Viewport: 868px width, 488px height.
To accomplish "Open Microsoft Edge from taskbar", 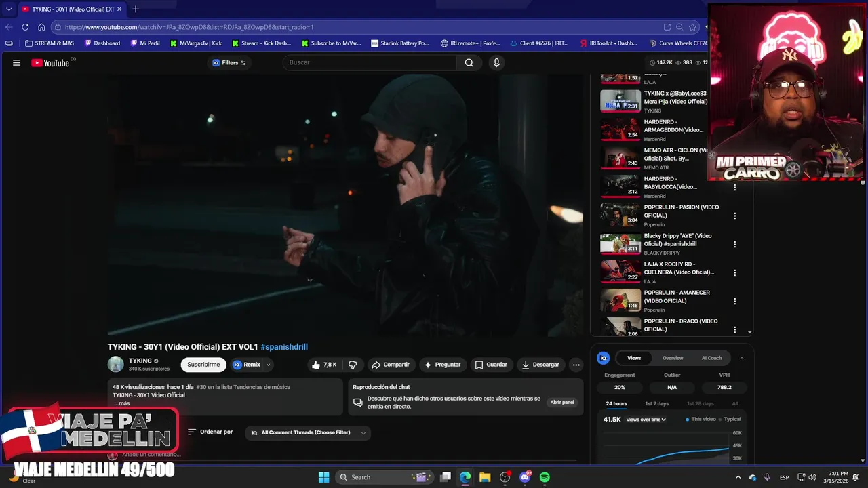I will [465, 477].
